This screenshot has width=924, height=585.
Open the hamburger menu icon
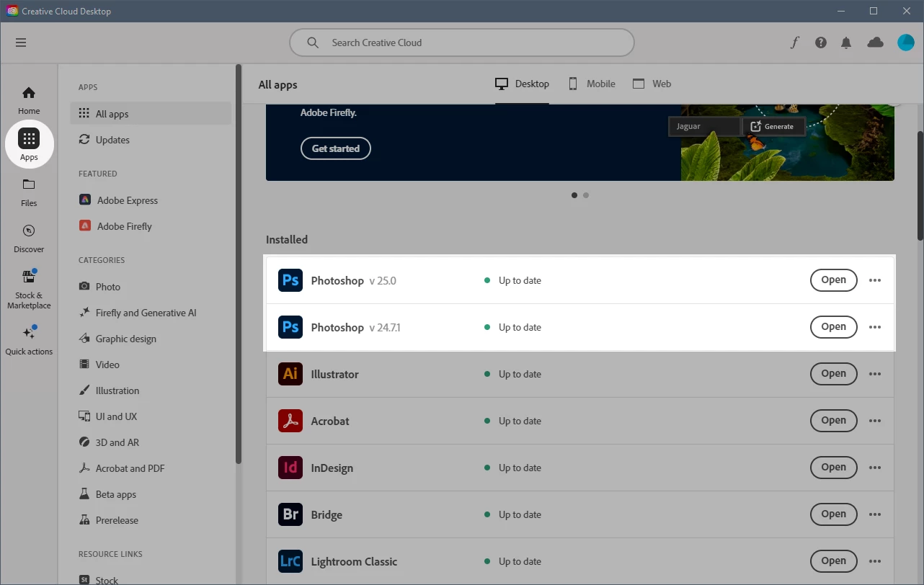[x=21, y=43]
